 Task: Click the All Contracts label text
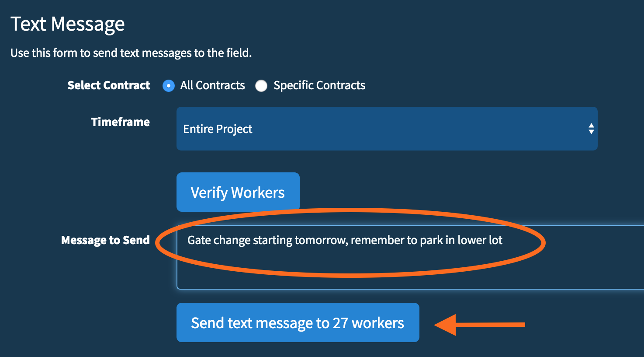pyautogui.click(x=212, y=85)
